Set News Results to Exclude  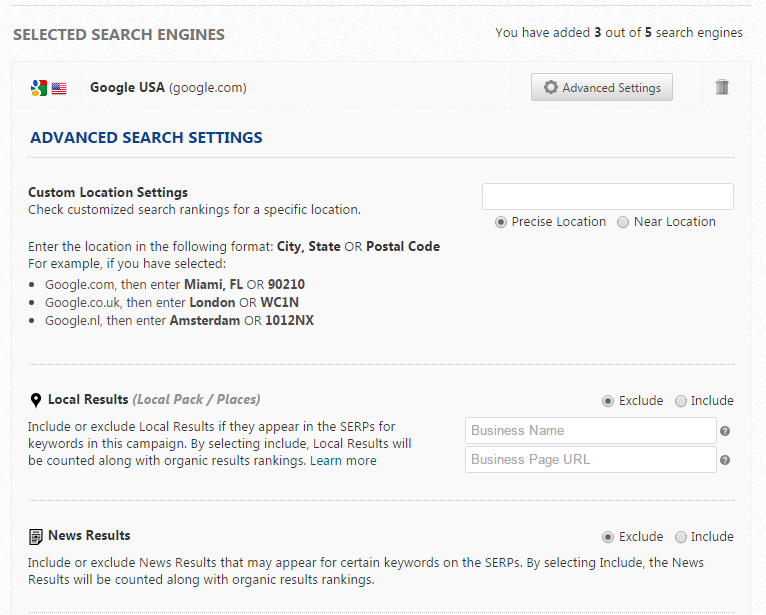tap(608, 537)
